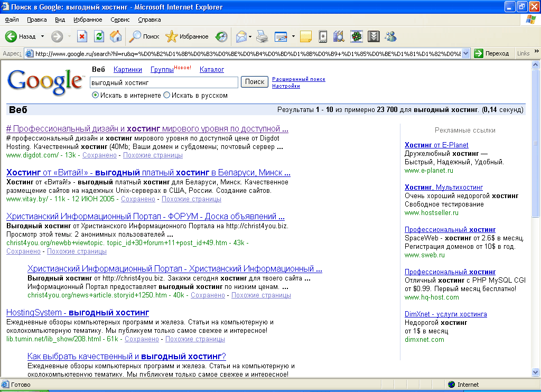The height and width of the screenshot is (392, 541).
Task: Click the Forward navigation arrow
Action: [57, 36]
